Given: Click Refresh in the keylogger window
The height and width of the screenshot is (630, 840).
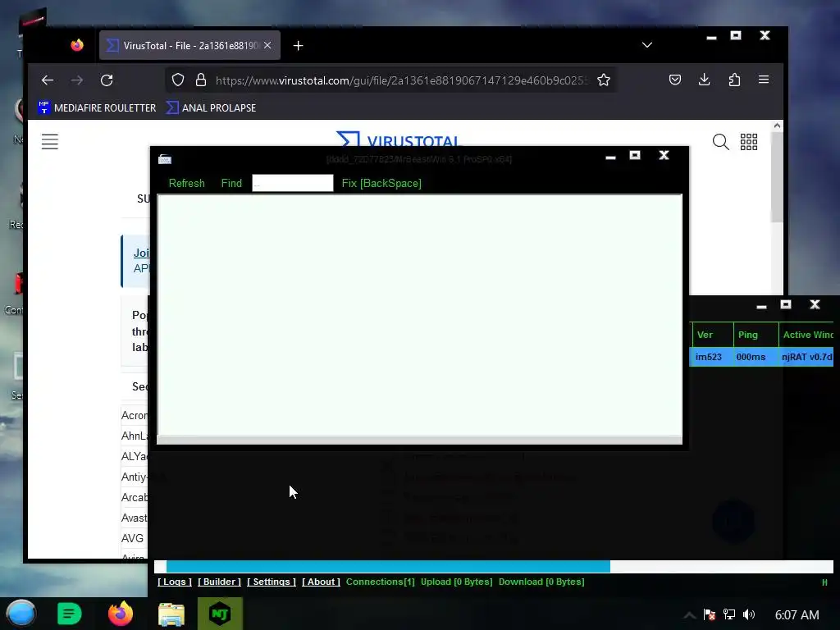Looking at the screenshot, I should coord(186,183).
